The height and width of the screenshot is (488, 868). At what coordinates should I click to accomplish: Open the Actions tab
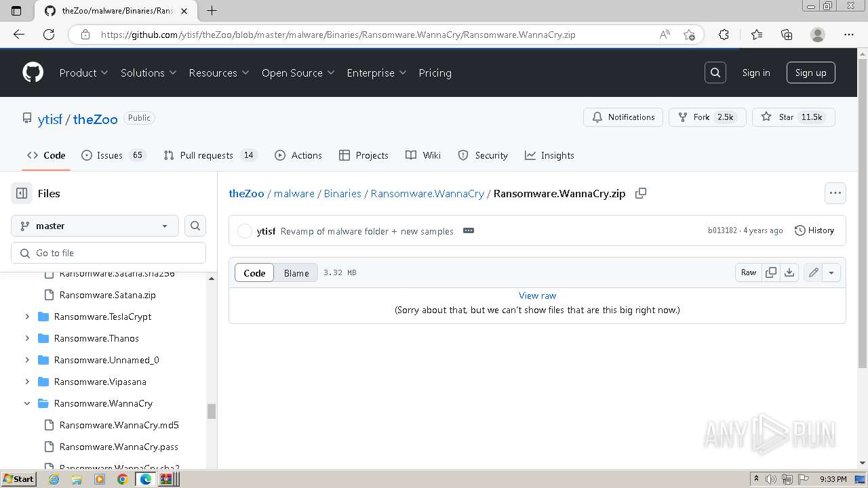(x=298, y=155)
